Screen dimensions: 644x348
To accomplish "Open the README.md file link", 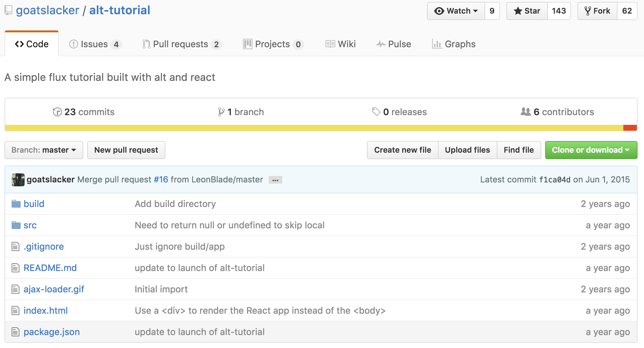I will tap(50, 268).
